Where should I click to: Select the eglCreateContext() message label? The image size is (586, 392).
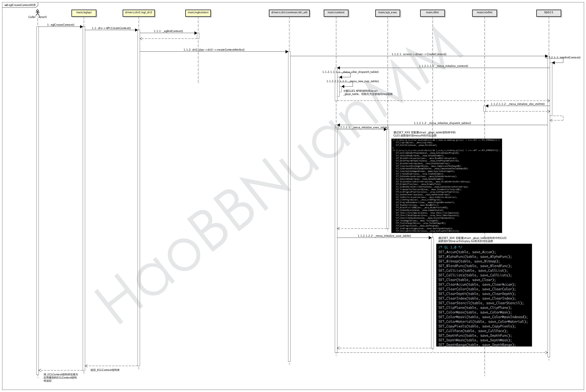(60, 25)
